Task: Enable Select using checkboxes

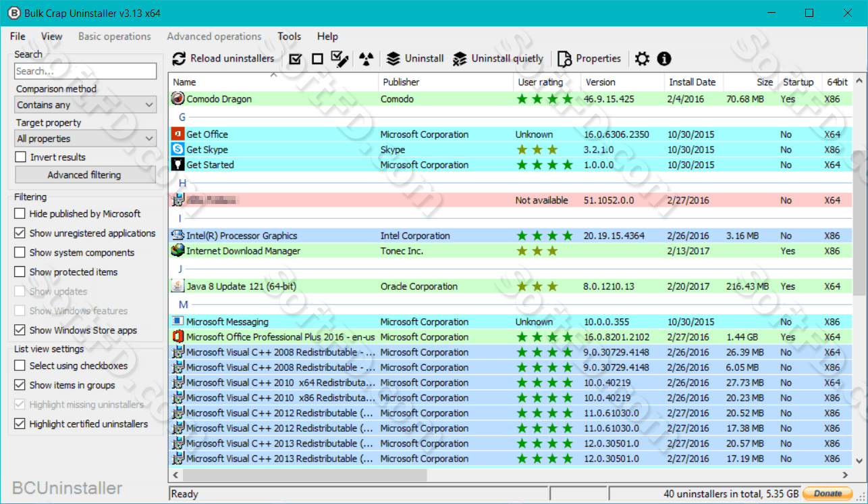Action: point(20,366)
